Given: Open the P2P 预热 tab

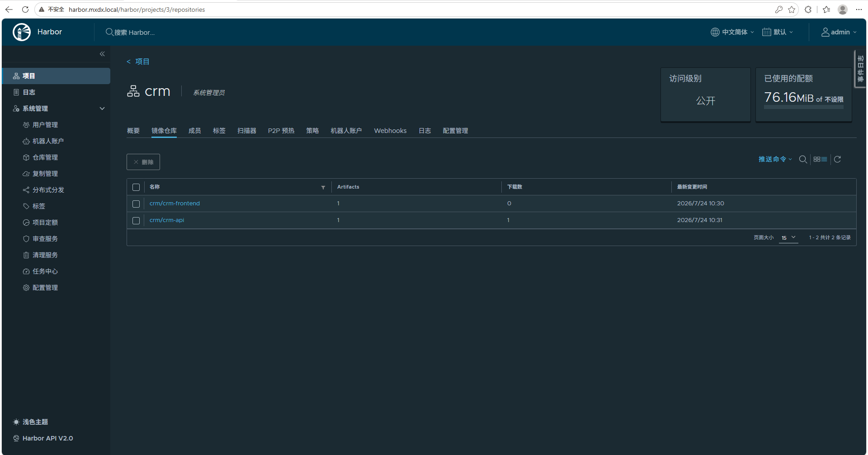Looking at the screenshot, I should [x=281, y=131].
